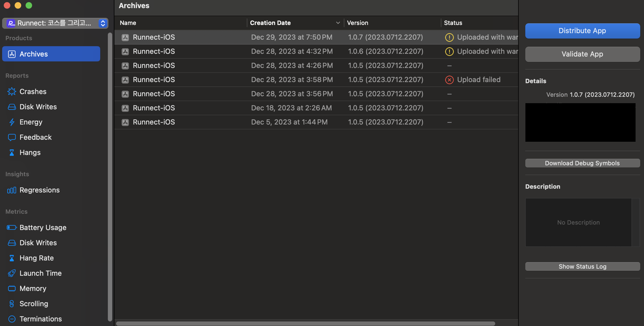Select archive dated Dec 28, 2023 at 3:58 PM

316,79
